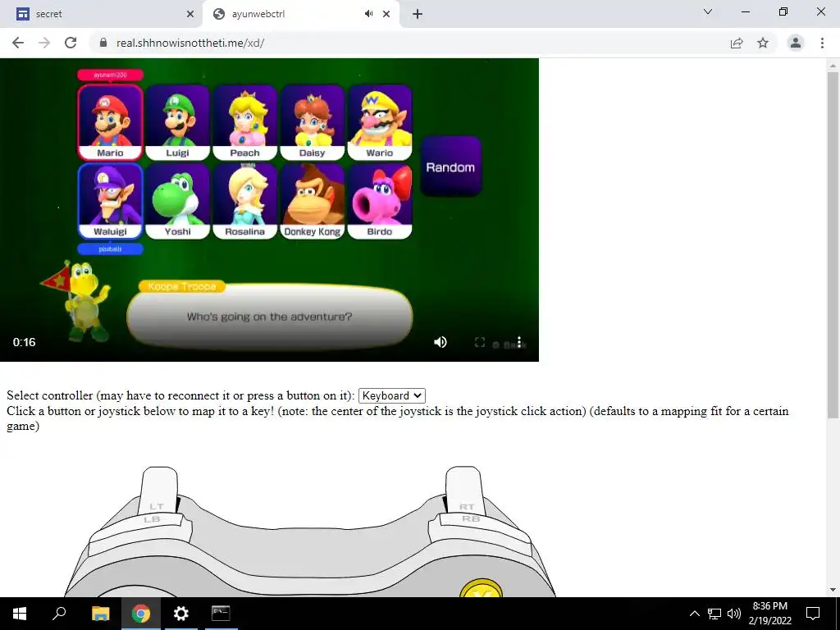Click the Yoshi character card

tap(177, 202)
